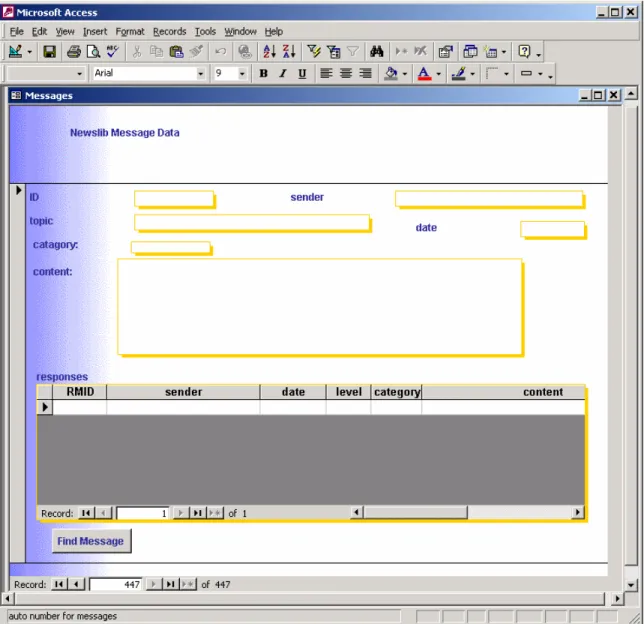Click the Find Message button
Viewport: 644px width, 624px height.
pyautogui.click(x=91, y=541)
